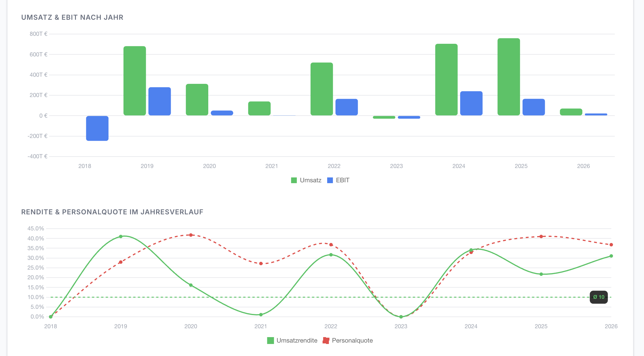The image size is (644, 356).
Task: Select the 2019 blue EBIT bar
Action: pos(160,101)
